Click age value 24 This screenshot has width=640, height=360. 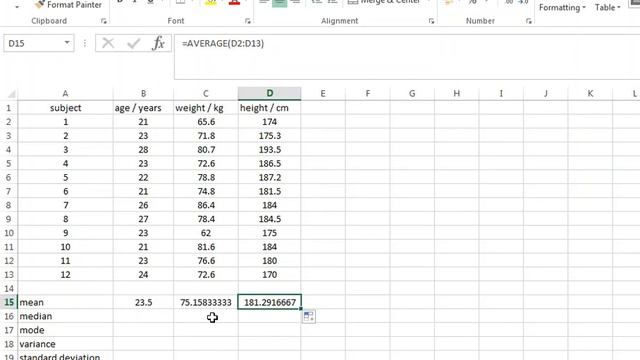[x=143, y=274]
